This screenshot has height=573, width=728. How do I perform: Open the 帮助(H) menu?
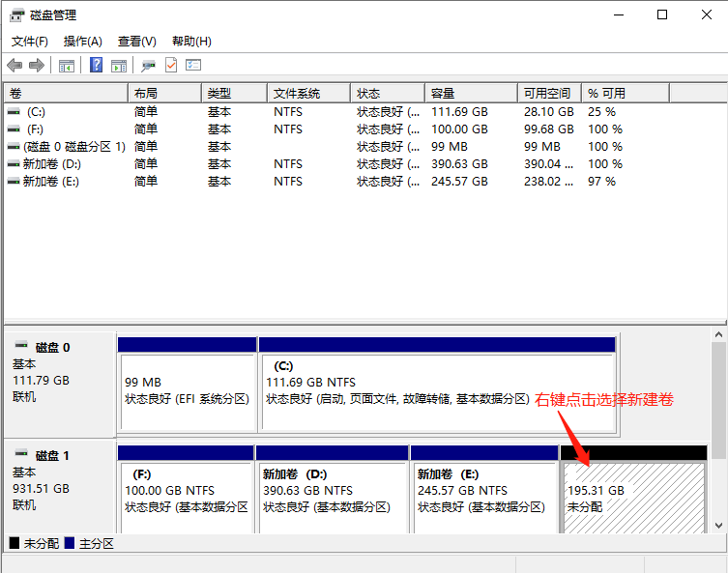[191, 42]
